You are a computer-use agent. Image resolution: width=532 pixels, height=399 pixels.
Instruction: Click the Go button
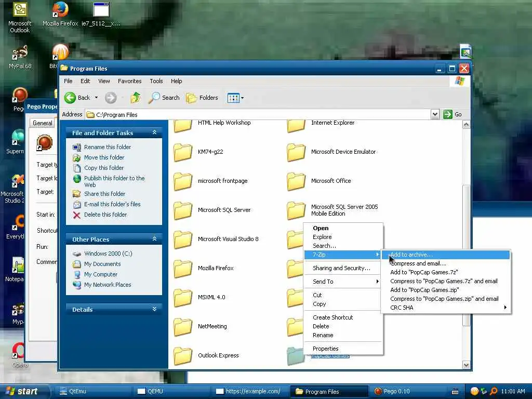point(453,114)
